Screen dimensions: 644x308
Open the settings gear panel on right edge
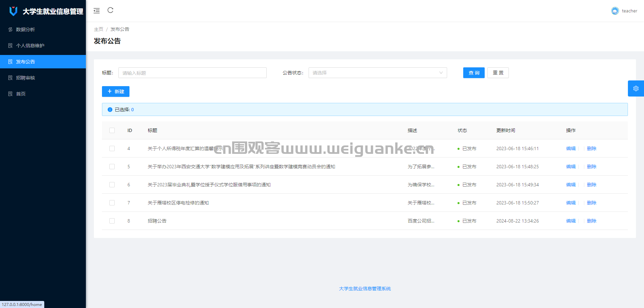tap(636, 88)
